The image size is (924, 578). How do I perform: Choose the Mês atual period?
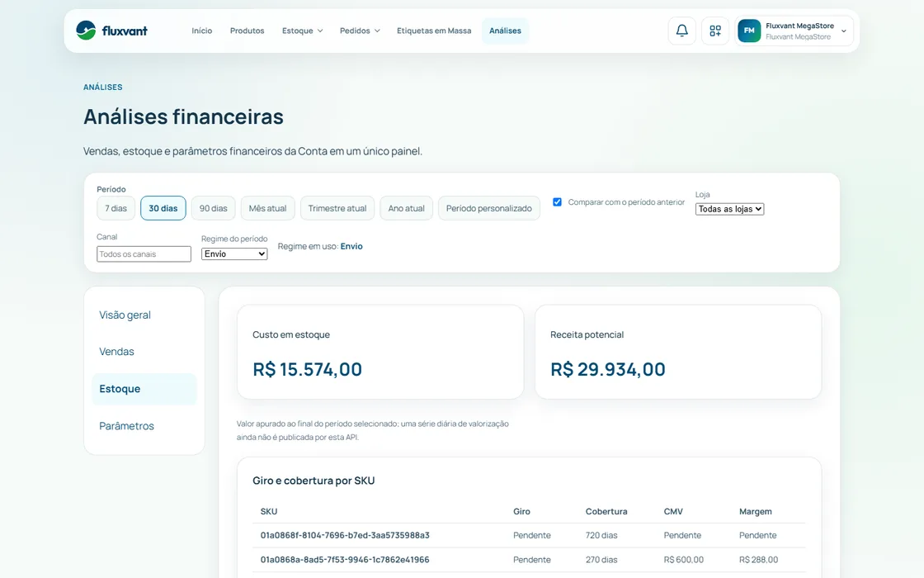click(x=267, y=208)
